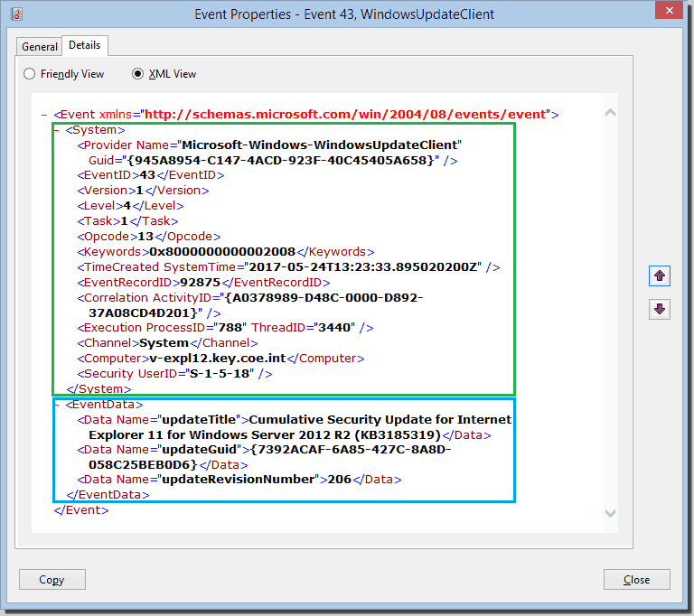This screenshot has width=694, height=616.
Task: Click the EventID 43 line
Action: [151, 175]
